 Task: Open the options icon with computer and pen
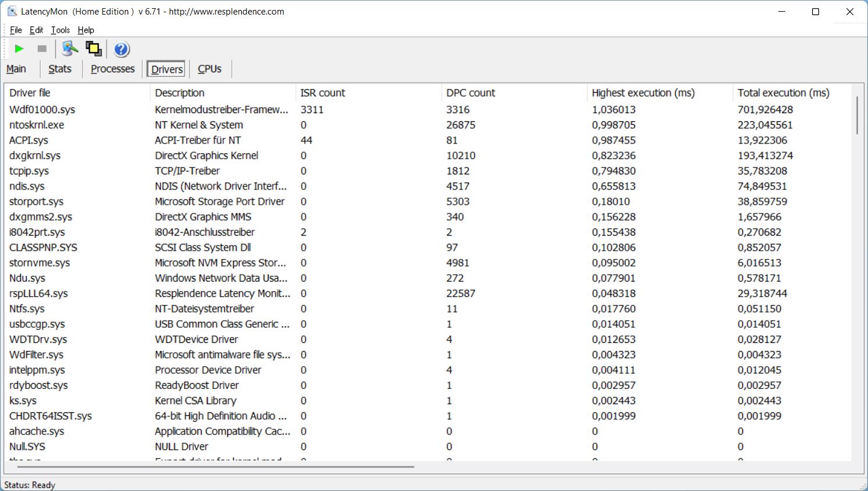coord(70,49)
